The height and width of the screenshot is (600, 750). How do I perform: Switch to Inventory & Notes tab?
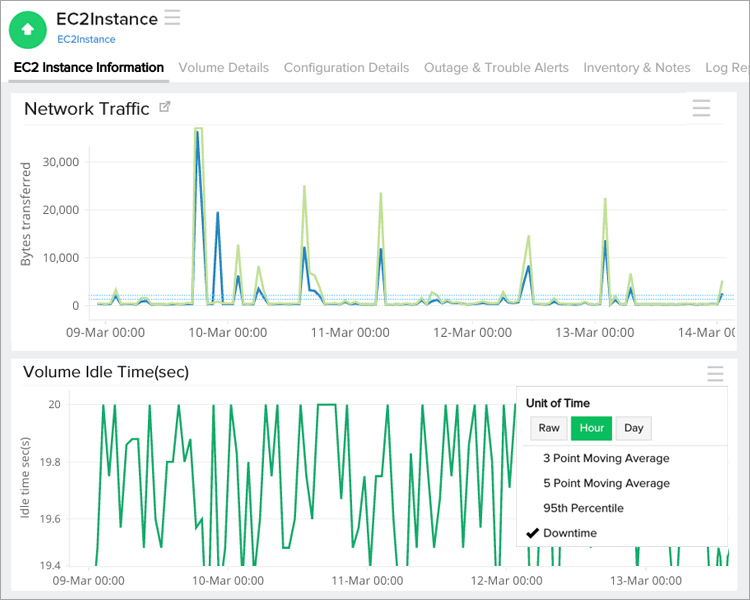click(x=637, y=67)
